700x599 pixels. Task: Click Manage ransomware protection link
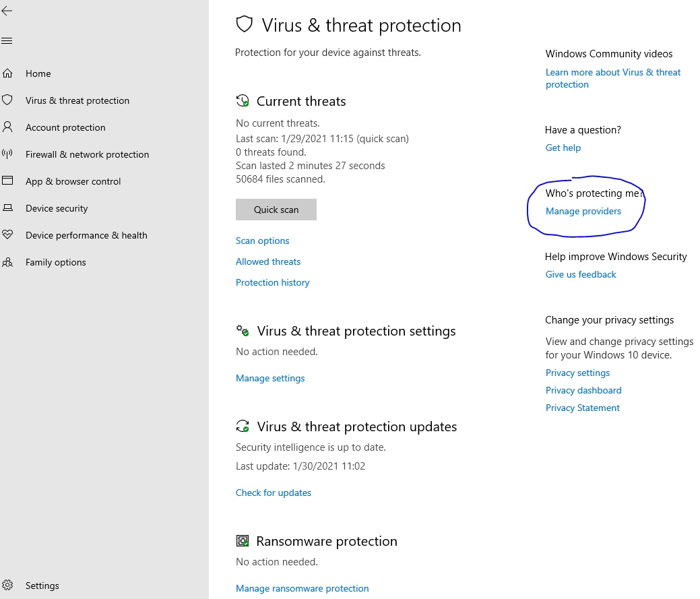(303, 588)
